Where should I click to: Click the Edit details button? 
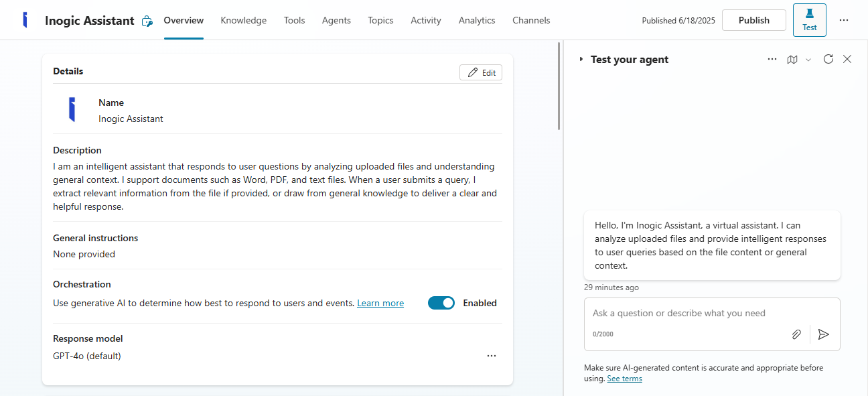click(x=481, y=72)
